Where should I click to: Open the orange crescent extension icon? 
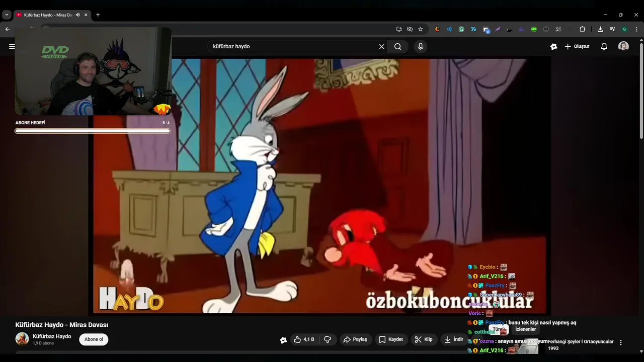click(437, 29)
